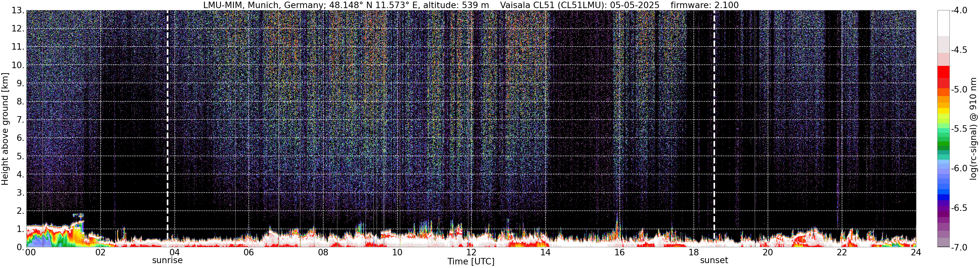980x268 pixels.
Task: Click the '-4.5' colorbar tick label
Action: (x=959, y=50)
